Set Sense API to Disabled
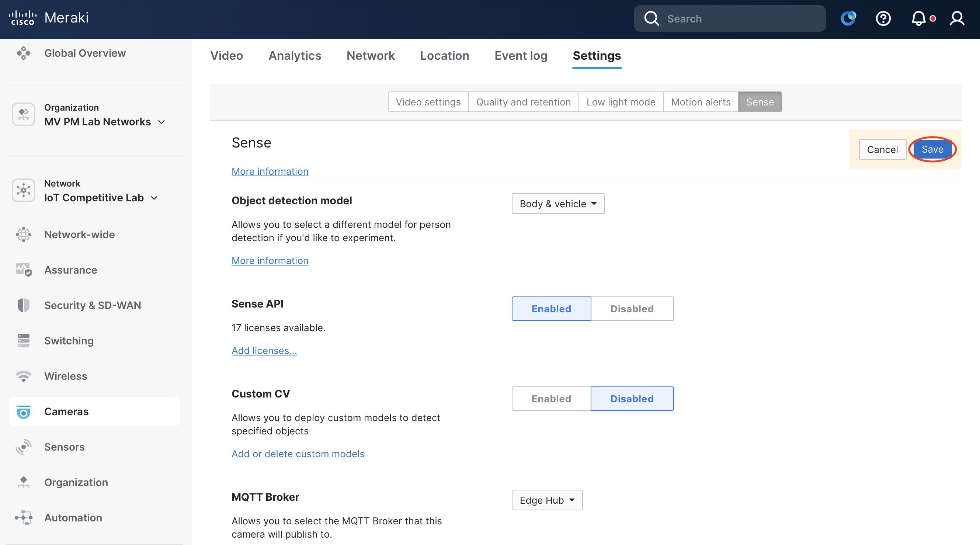 (632, 309)
